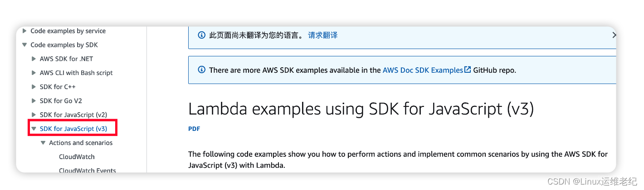Open CloudWatch examples in sidebar
Screen dimensions: 644x190
click(77, 157)
